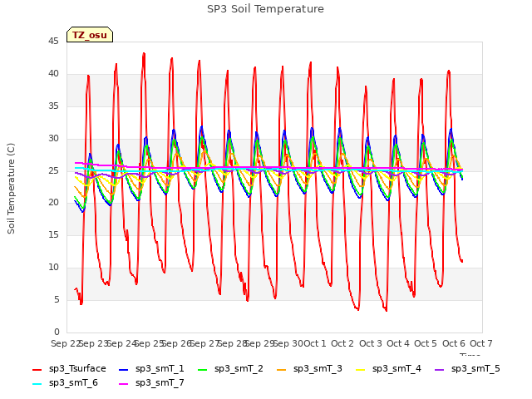Toggle the sp3_Tsurface legend label
Image resolution: width=532 pixels, height=399 pixels.
click(x=77, y=369)
